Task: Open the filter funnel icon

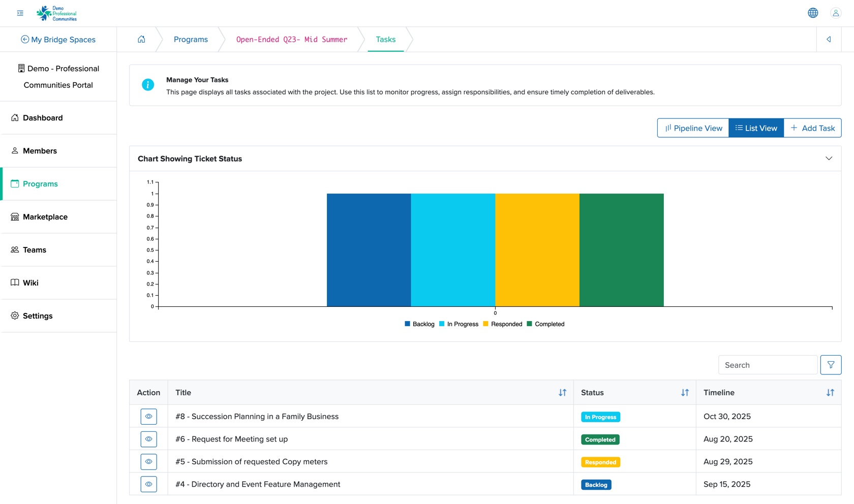Action: coord(831,365)
